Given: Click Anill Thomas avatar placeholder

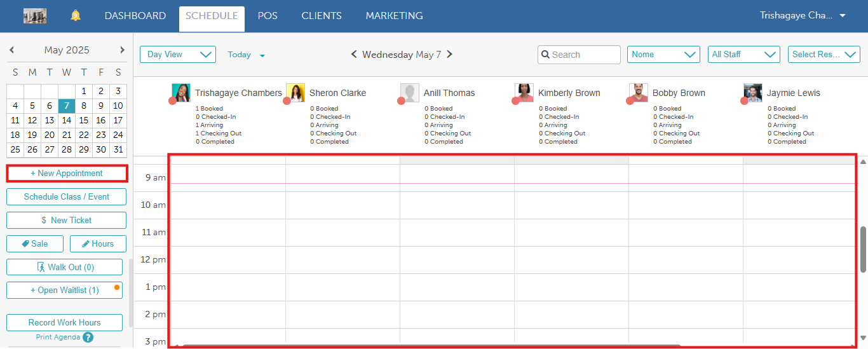Looking at the screenshot, I should [x=410, y=93].
